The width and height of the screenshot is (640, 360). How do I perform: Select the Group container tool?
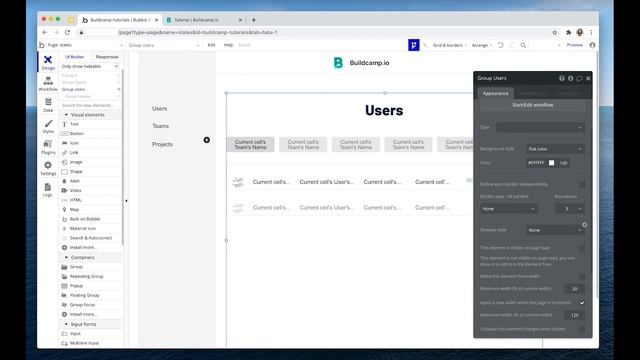[x=76, y=267]
